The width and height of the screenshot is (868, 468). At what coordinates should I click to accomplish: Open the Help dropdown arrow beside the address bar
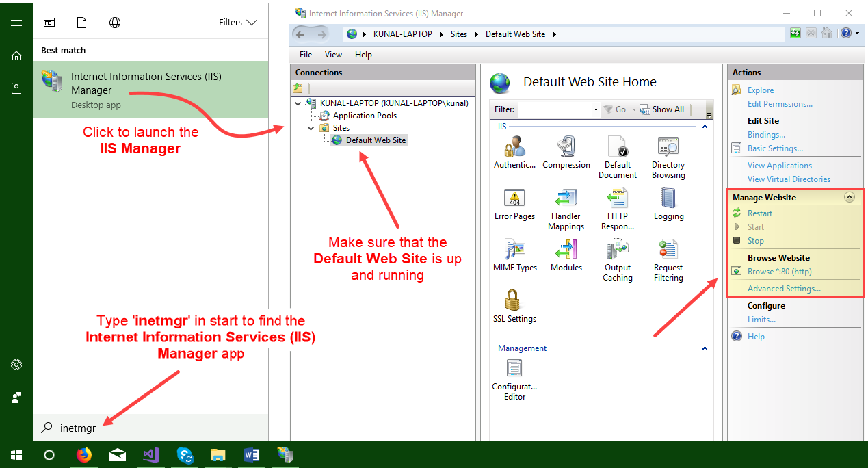[856, 33]
